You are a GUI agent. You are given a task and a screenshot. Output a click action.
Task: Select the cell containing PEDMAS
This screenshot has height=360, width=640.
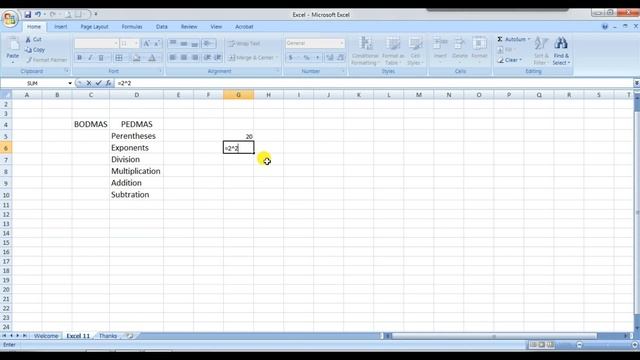point(136,124)
